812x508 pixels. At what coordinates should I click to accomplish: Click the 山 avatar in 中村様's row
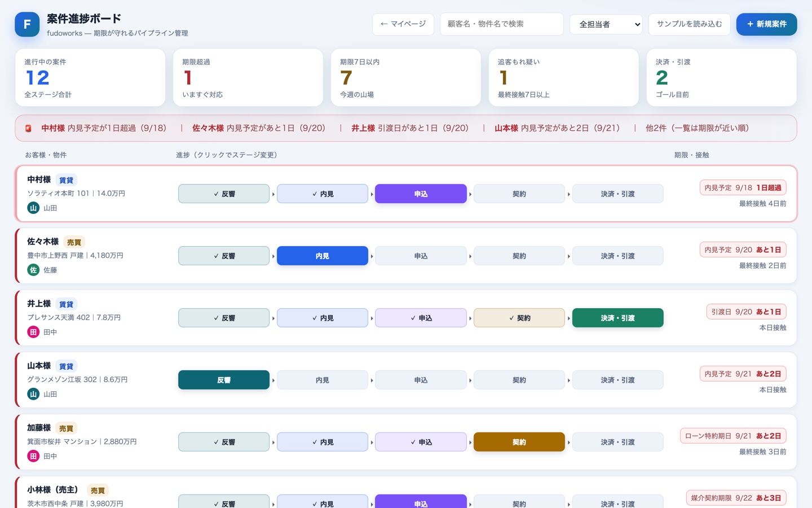pyautogui.click(x=33, y=208)
